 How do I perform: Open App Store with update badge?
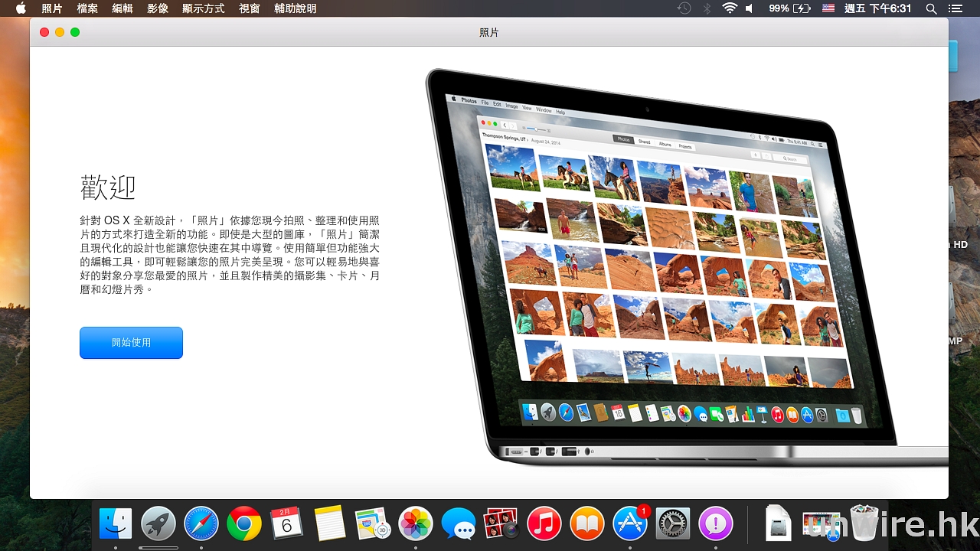[630, 524]
